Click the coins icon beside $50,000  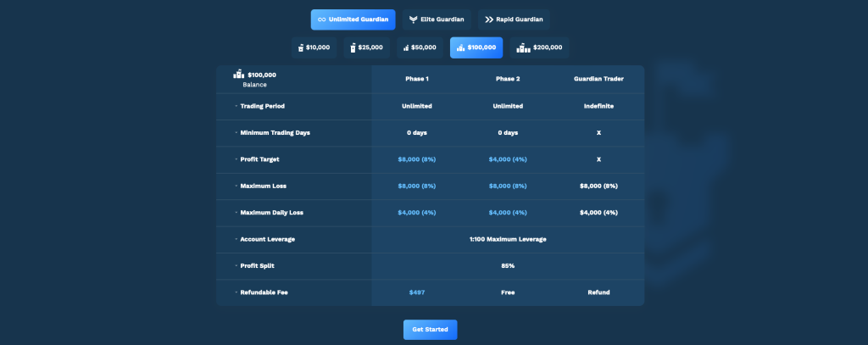click(406, 47)
